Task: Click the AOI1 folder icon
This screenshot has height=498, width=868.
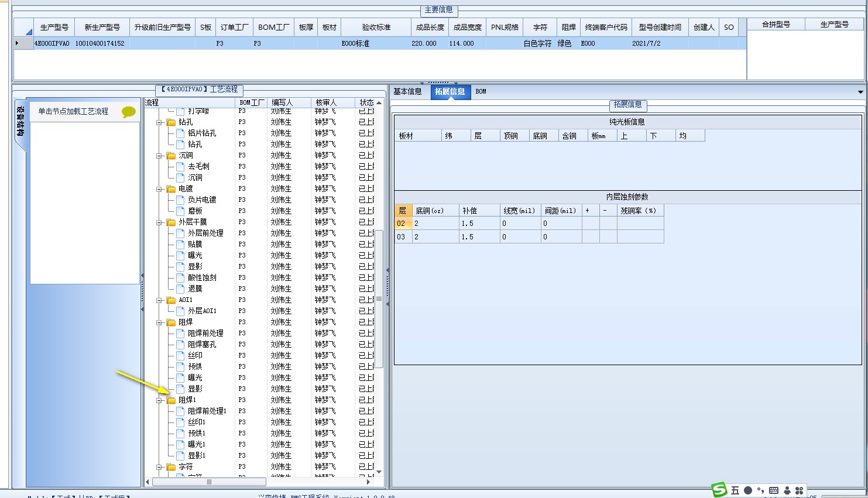Action: tap(171, 300)
